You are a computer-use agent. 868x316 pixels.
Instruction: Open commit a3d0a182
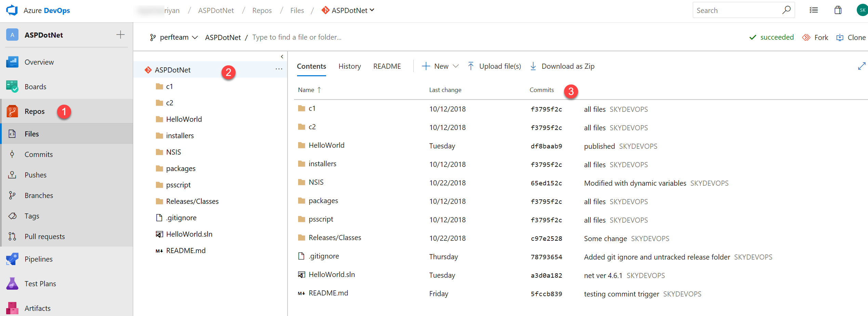(546, 276)
